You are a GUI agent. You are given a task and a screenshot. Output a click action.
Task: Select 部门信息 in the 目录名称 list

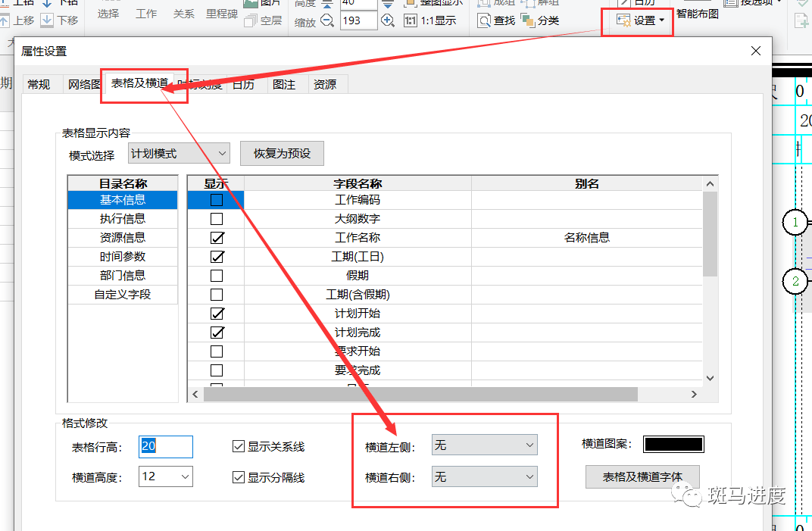123,276
